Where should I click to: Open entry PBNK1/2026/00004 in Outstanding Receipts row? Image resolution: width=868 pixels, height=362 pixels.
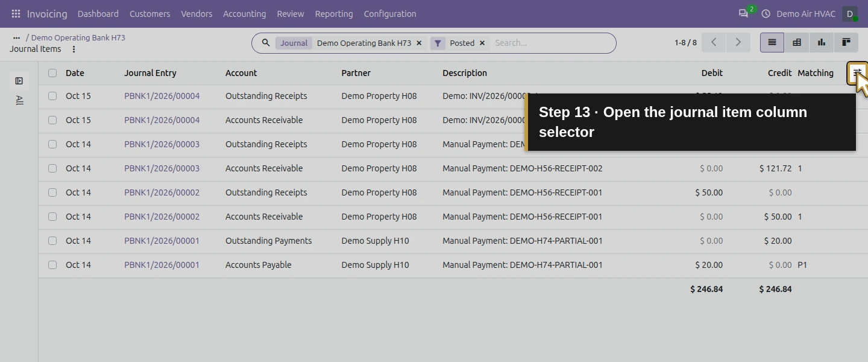pos(162,96)
